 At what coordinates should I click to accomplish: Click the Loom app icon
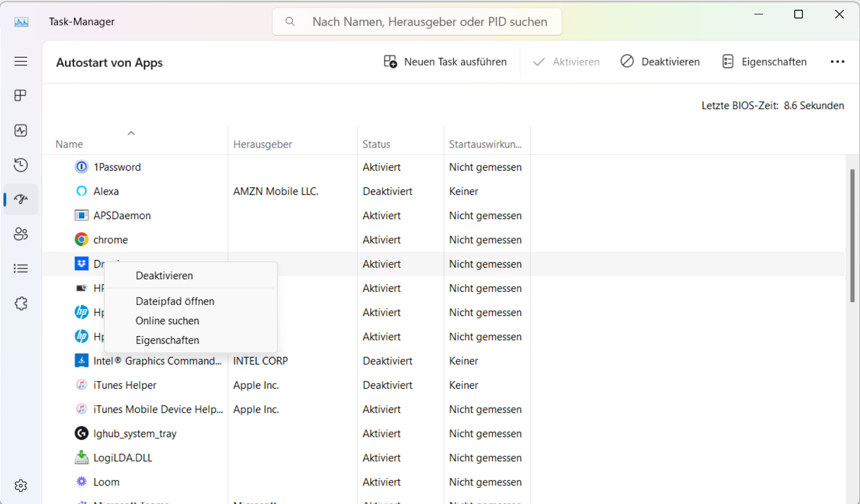click(82, 482)
